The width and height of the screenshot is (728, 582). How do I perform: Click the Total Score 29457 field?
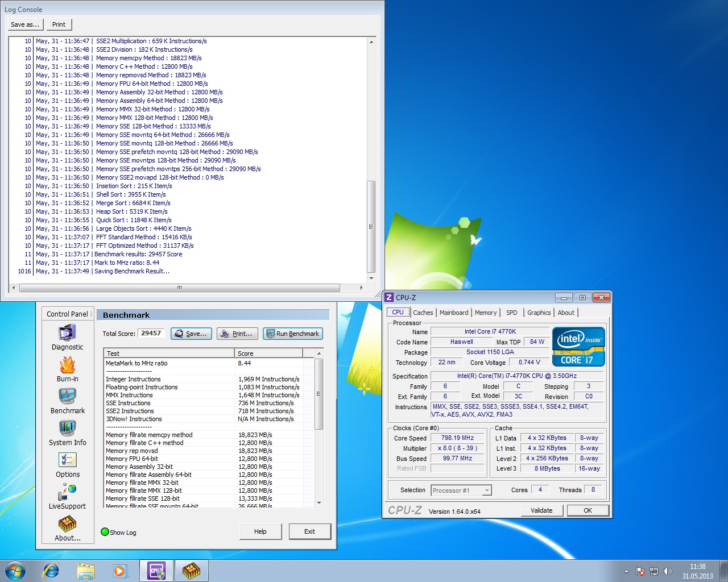coord(151,334)
